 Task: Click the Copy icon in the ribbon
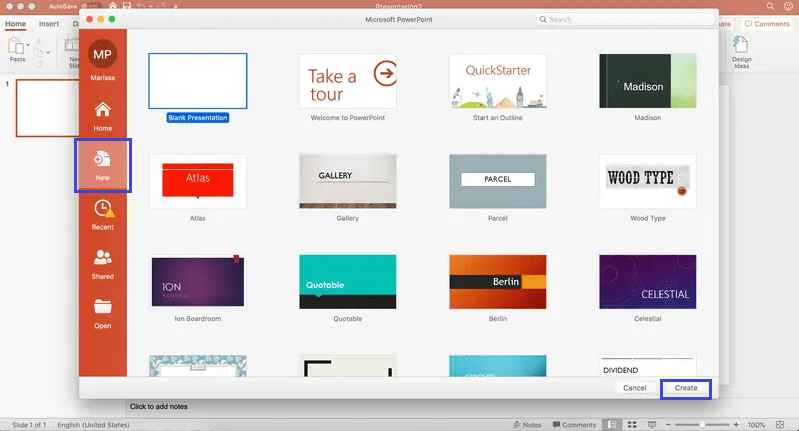tap(38, 52)
